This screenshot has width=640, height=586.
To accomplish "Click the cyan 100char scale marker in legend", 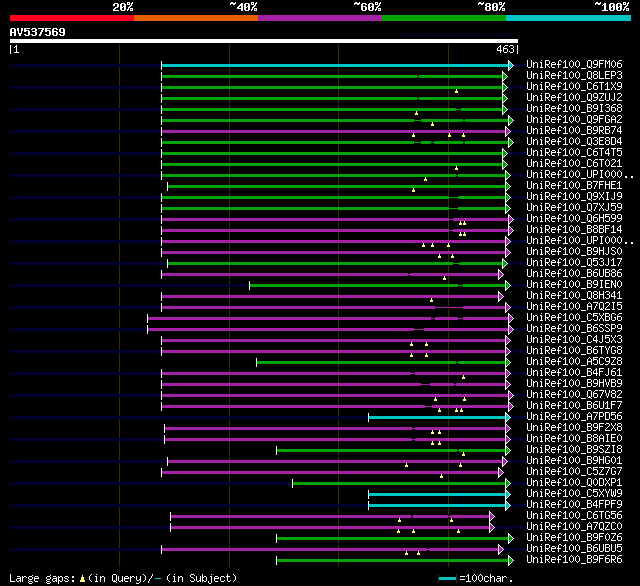I will 447,578.
